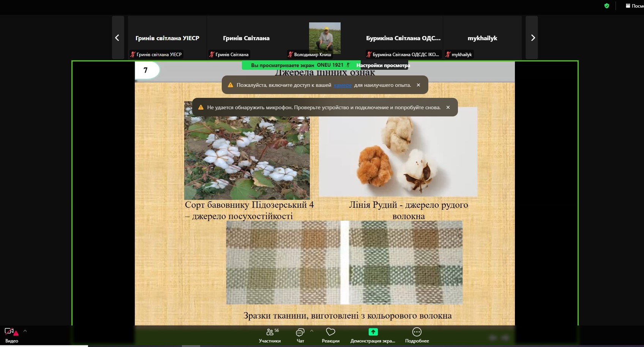Turn on camera with Видео button
Screen dimensions: 644x347
tap(11, 334)
